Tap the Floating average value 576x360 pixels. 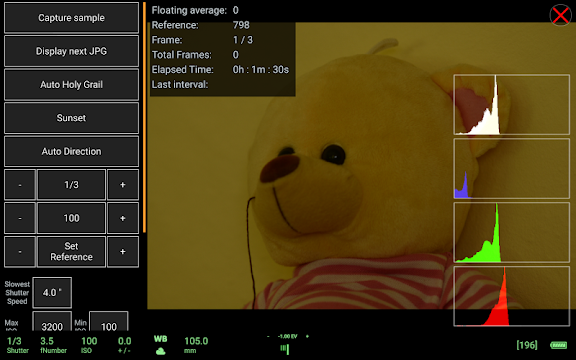click(x=235, y=10)
